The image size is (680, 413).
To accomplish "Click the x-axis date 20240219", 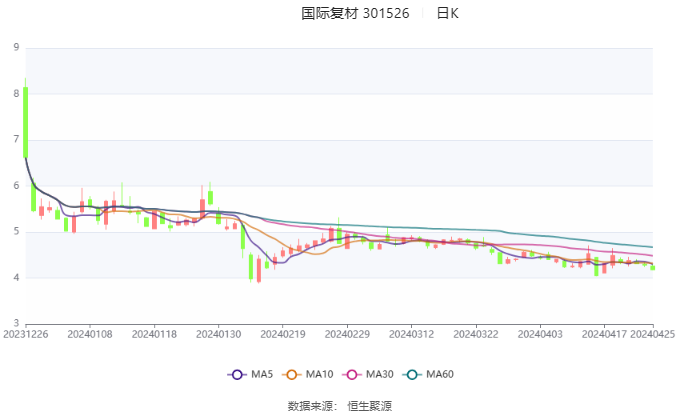I will (x=283, y=334).
